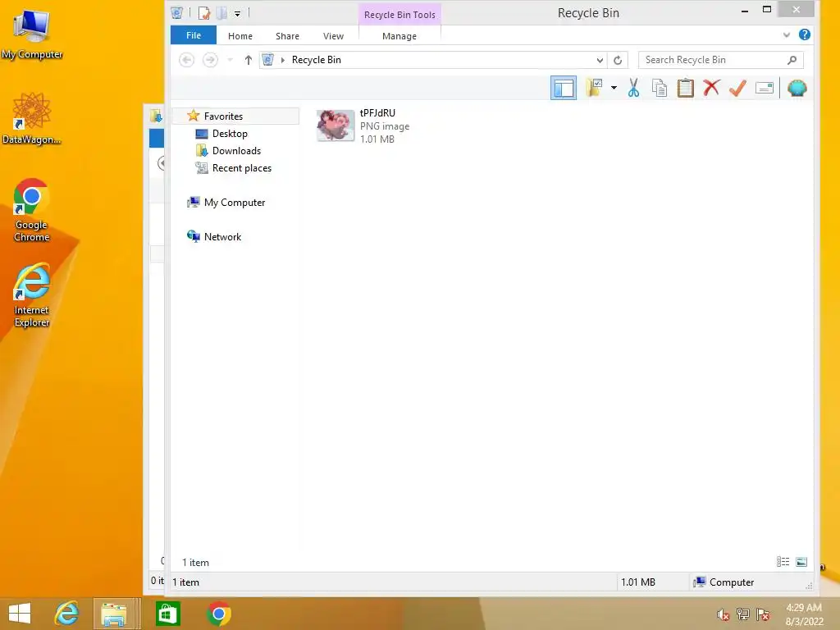Viewport: 840px width, 630px height.
Task: Switch to large thumbnails view icon
Action: [801, 561]
